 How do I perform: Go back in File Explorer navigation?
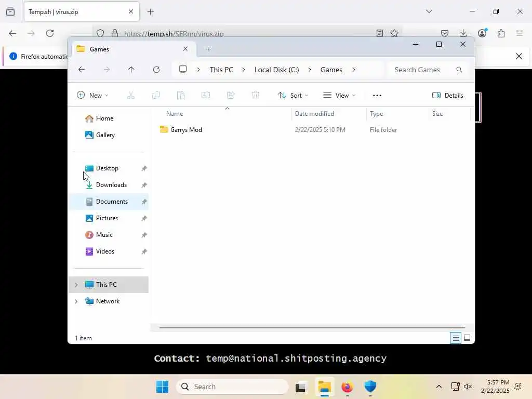82,70
